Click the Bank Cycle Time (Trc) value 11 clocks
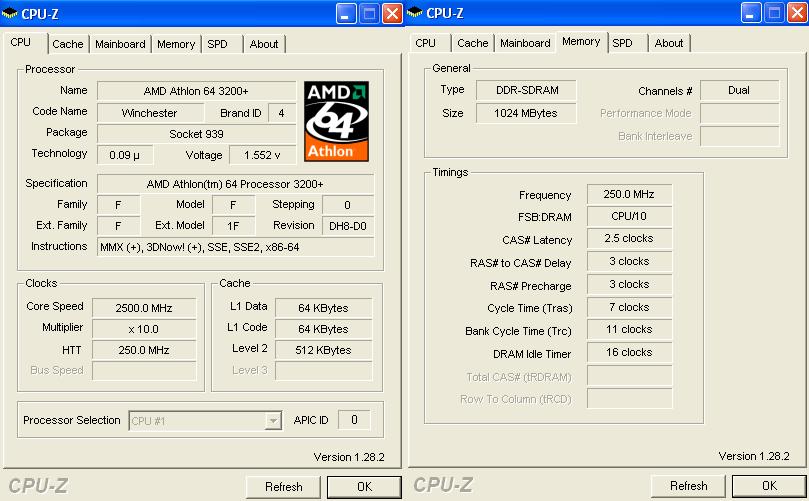 (629, 330)
